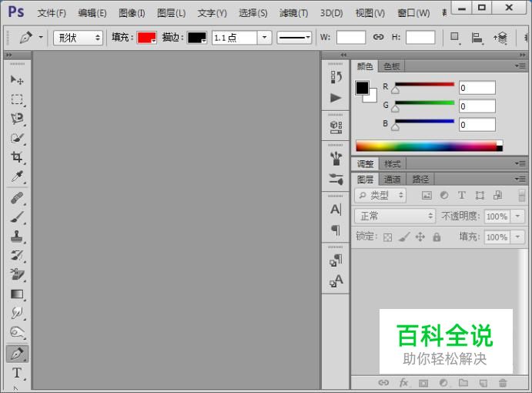Select the Clone Stamp tool
This screenshot has height=393, width=532.
click(17, 236)
